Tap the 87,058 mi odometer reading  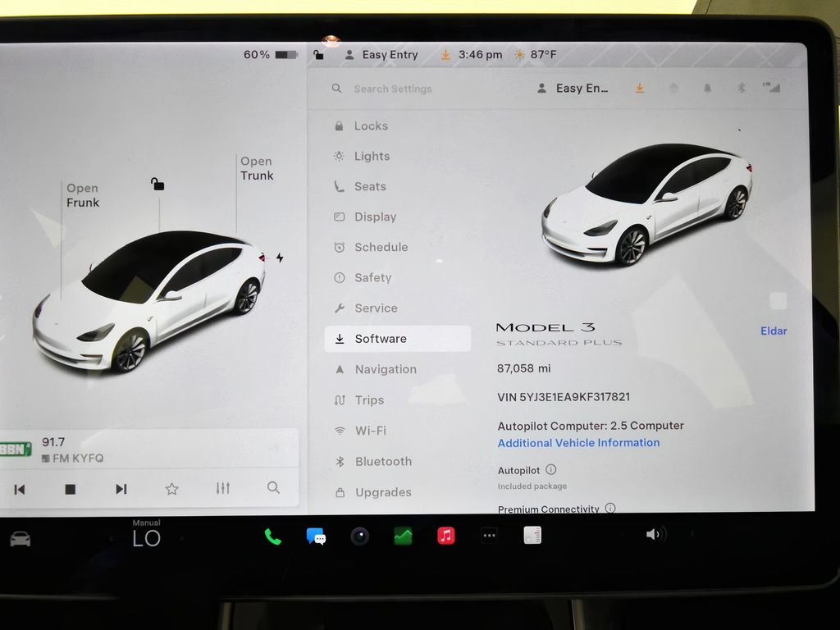[524, 368]
